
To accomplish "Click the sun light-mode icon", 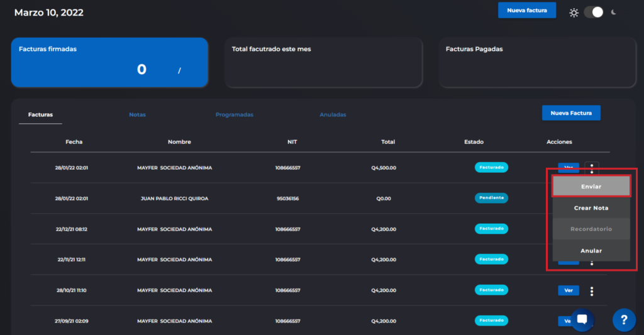I will pos(574,13).
